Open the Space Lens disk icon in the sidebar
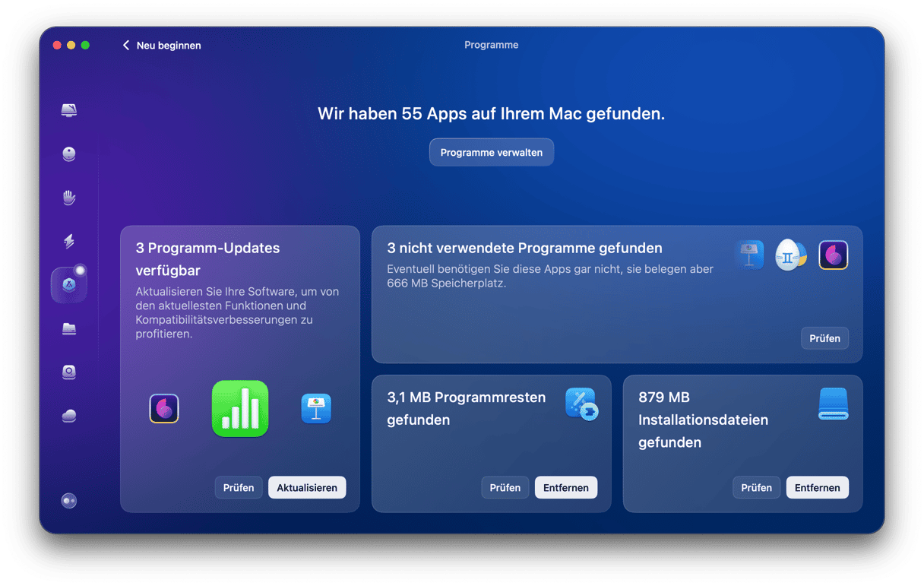This screenshot has width=924, height=586. click(69, 372)
